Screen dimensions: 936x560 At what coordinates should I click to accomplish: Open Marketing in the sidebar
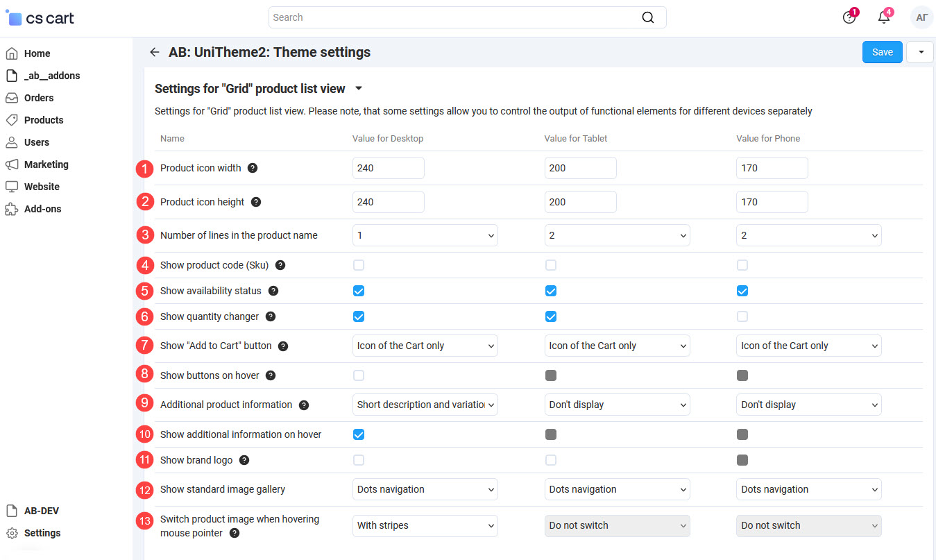pyautogui.click(x=46, y=164)
